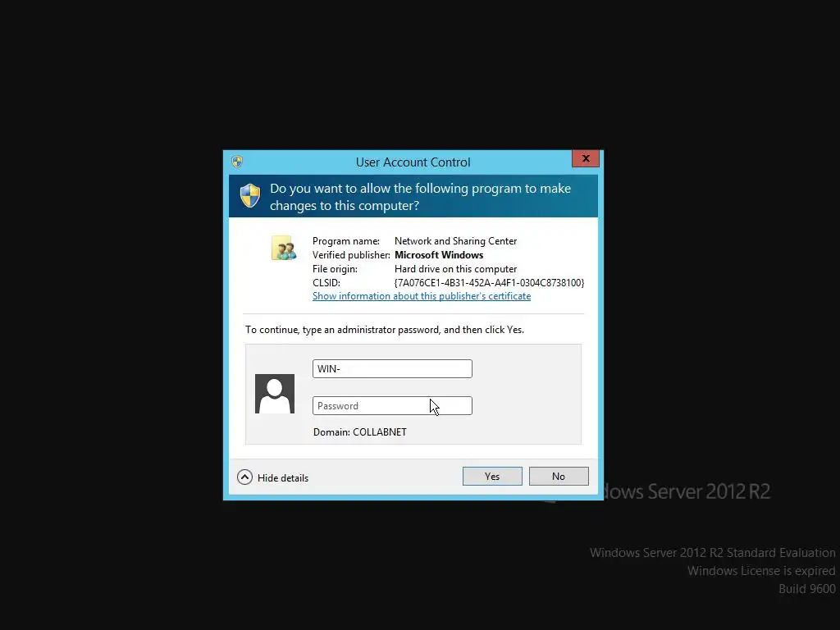The image size is (840, 630).
Task: Close the User Account Control dialog
Action: tap(585, 158)
